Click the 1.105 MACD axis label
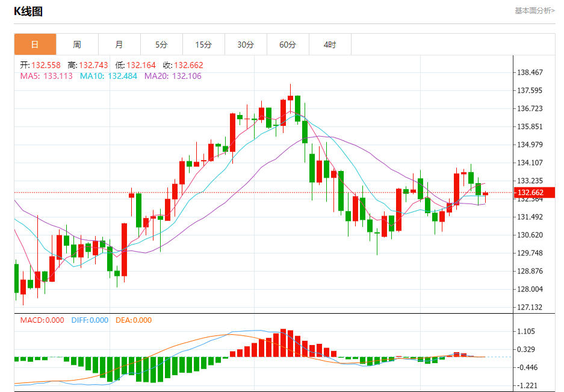 click(526, 331)
